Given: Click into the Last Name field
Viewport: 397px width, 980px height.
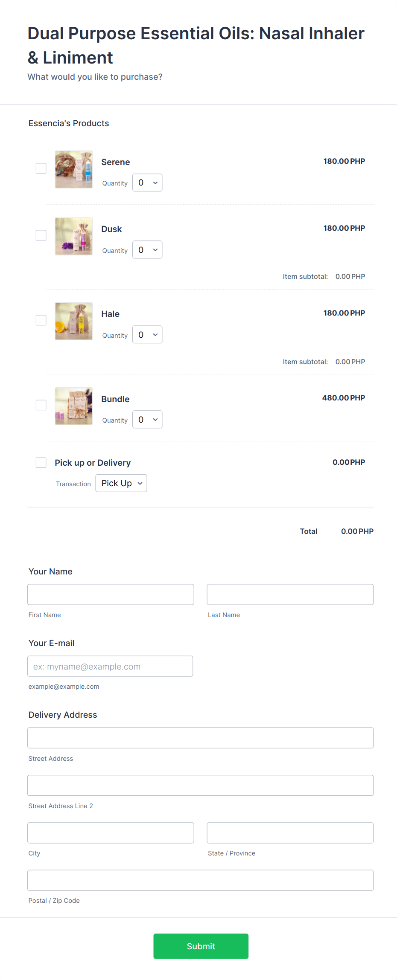Looking at the screenshot, I should point(290,594).
